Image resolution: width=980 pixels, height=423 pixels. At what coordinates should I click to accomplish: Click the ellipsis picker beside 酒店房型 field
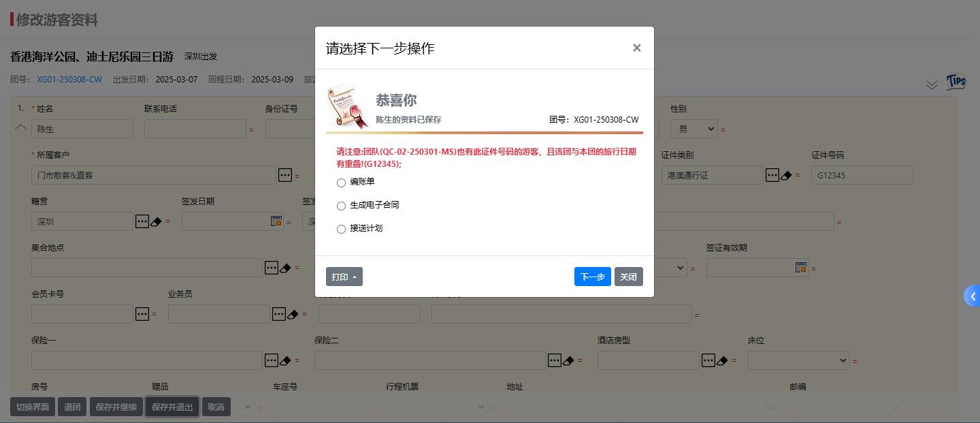pyautogui.click(x=708, y=360)
